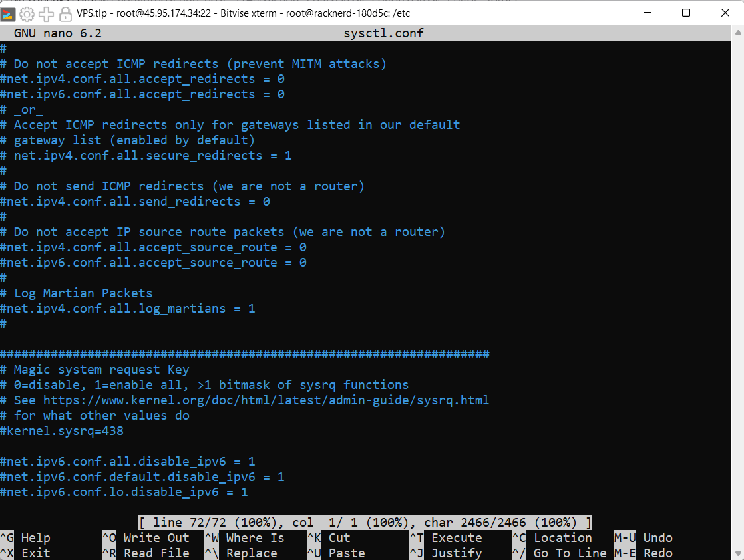
Task: Click the net.ipv6.conf.all.disable_ipv6 line
Action: click(x=128, y=462)
